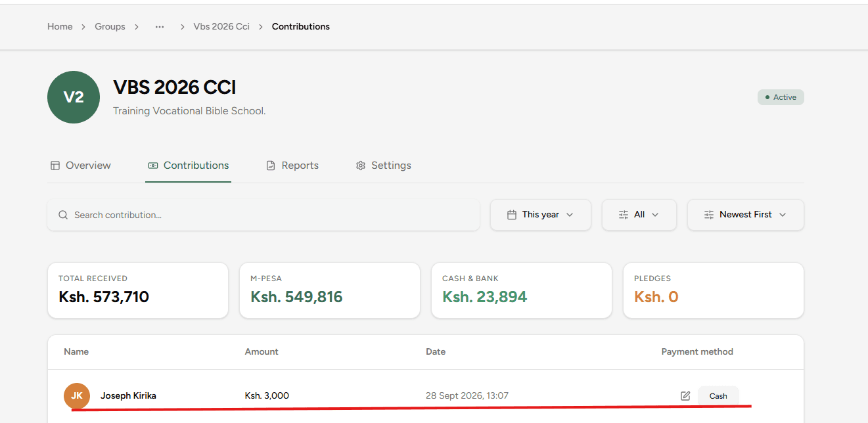
Task: Click the filter sliders icon beside All
Action: point(624,215)
